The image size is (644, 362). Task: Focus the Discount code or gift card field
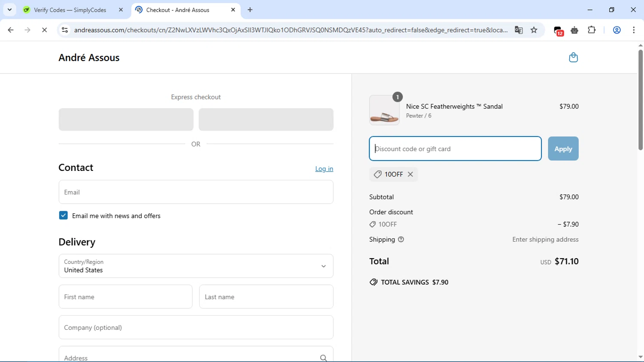(x=455, y=149)
